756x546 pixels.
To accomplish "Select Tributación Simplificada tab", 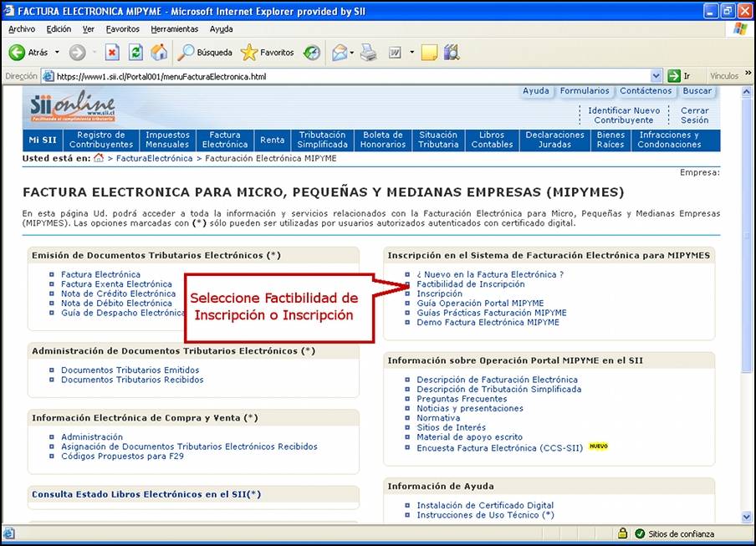I will pyautogui.click(x=323, y=140).
